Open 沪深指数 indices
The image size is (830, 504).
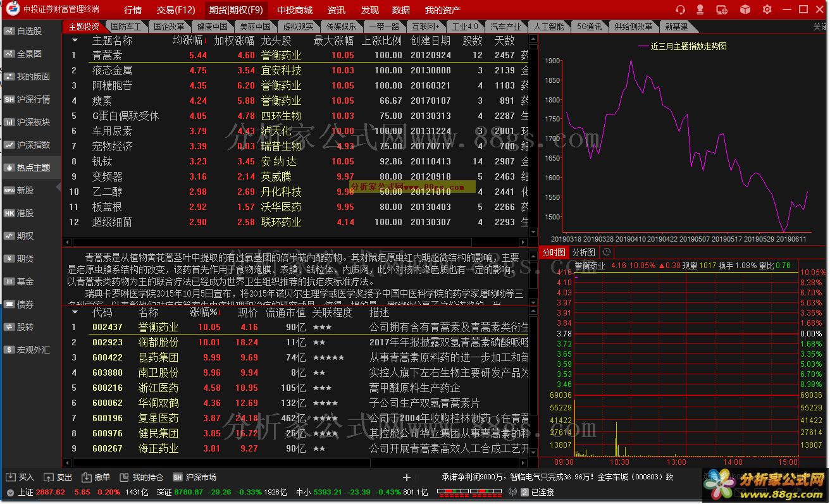click(30, 145)
